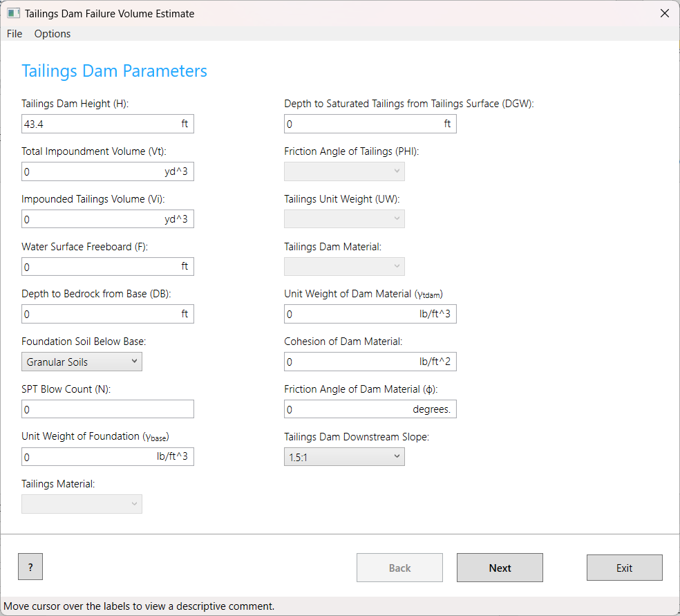Viewport: 680px width, 616px height.
Task: Select the Depth to Bedrock input field
Action: (97, 315)
